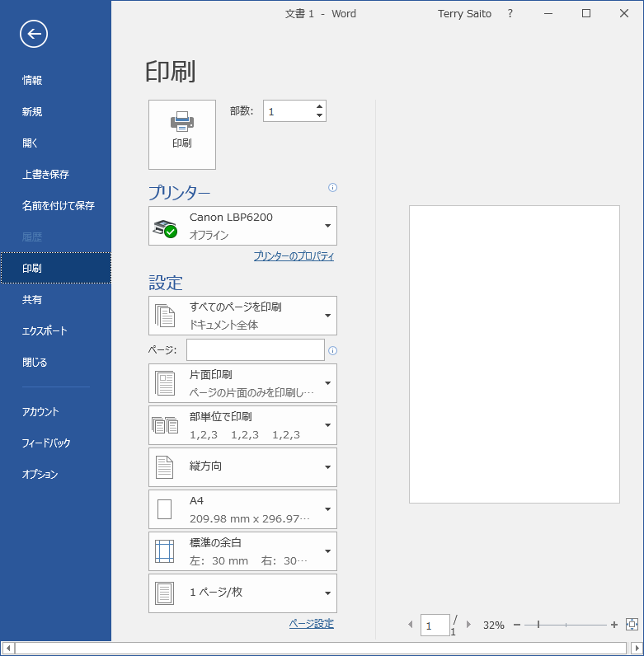Minimize the Word window
This screenshot has height=656, width=644.
(x=548, y=13)
